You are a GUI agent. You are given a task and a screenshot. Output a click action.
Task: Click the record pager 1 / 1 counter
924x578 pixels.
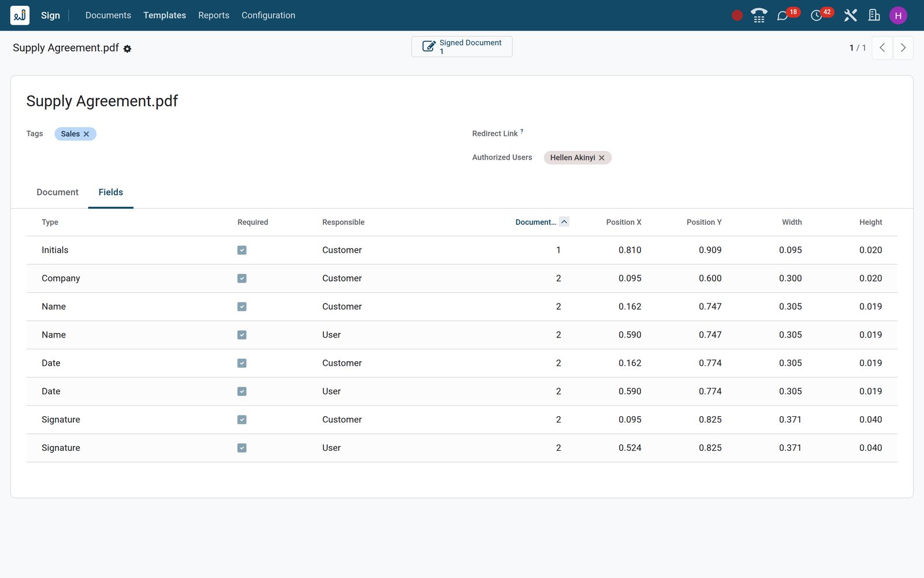[858, 48]
